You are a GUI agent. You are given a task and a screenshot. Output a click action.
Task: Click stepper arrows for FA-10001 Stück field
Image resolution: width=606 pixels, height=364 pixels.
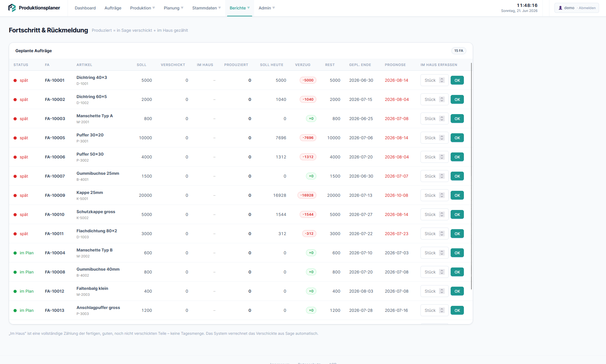[442, 80]
